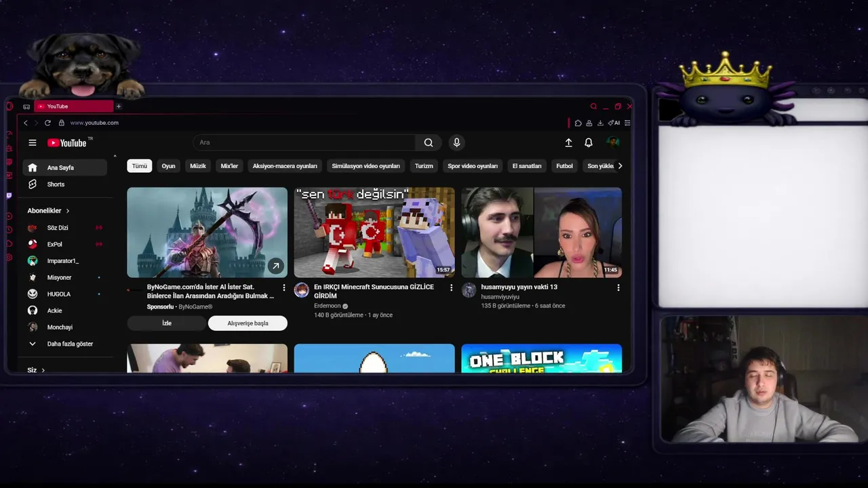Click the www.youtube.com address bar
This screenshot has height=488, width=868.
point(94,123)
